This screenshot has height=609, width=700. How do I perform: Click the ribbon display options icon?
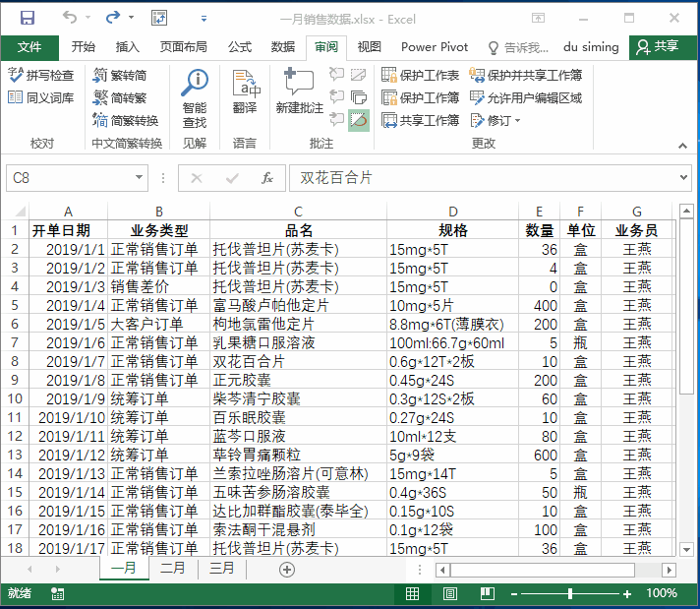coord(538,18)
